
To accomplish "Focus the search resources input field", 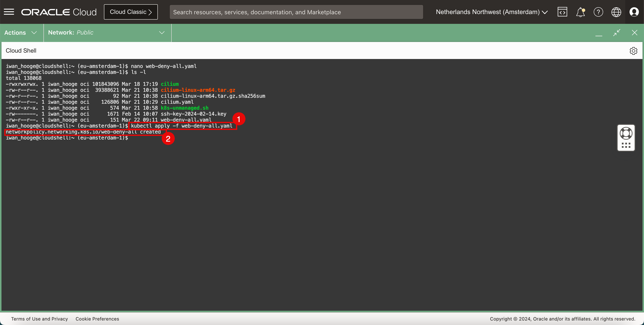I will tap(296, 12).
